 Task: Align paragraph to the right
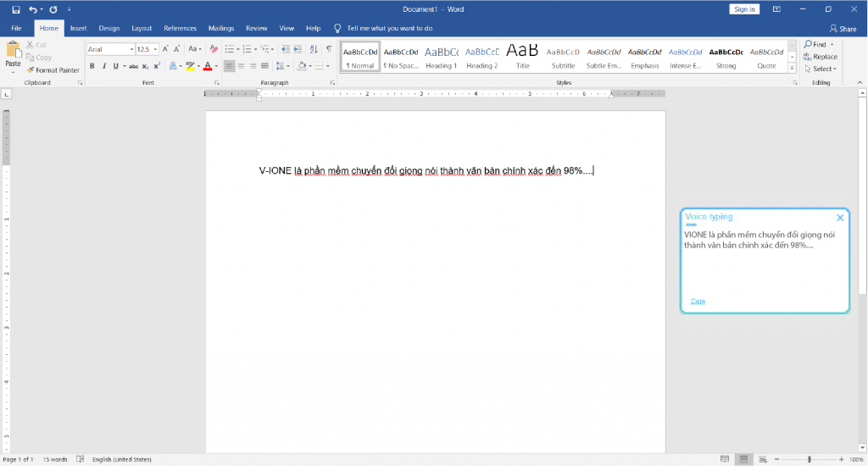coord(253,66)
